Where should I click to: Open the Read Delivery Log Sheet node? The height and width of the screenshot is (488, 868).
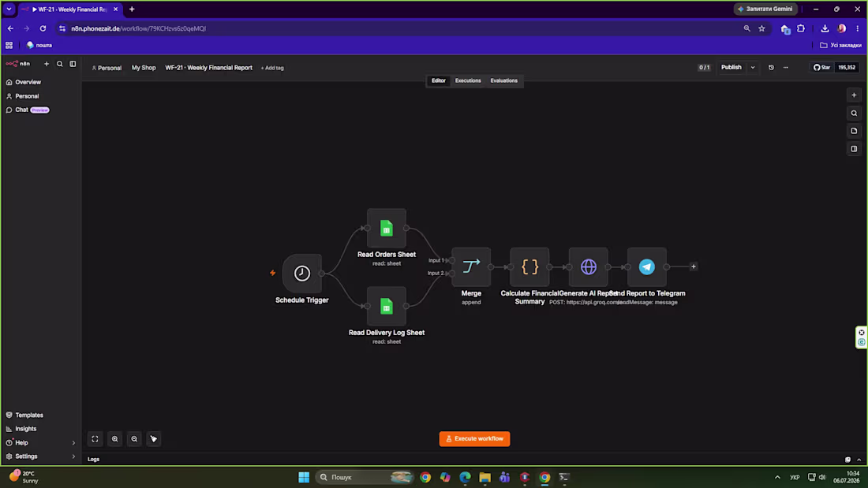click(x=387, y=306)
